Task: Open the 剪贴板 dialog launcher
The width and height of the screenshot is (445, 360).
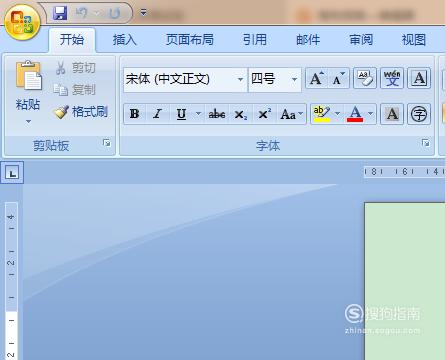Action: point(107,143)
